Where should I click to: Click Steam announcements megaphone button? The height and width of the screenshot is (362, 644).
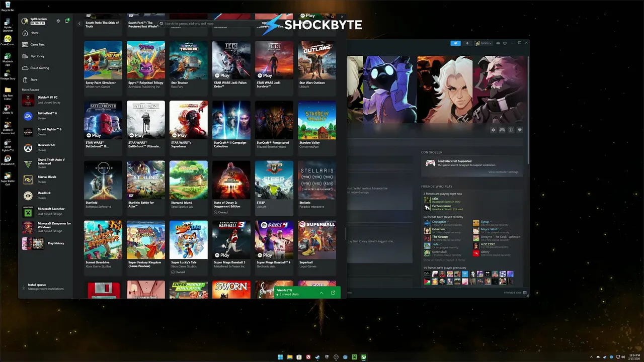click(x=455, y=43)
